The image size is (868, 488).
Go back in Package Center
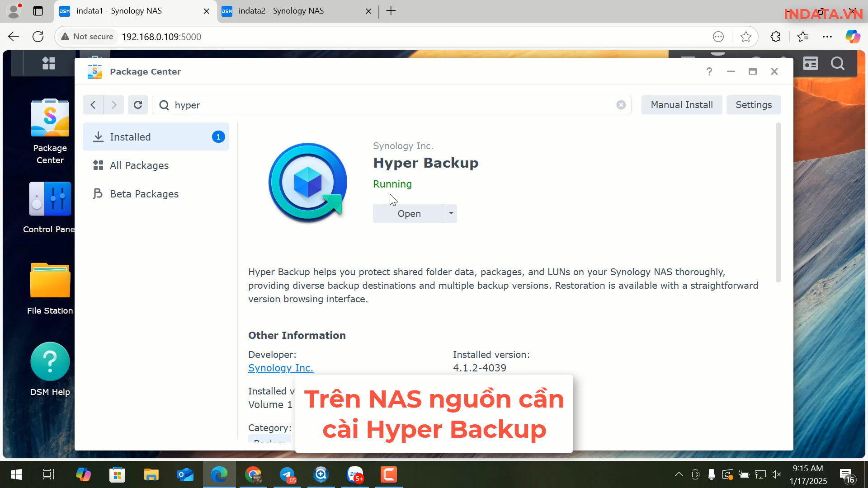pos(93,105)
